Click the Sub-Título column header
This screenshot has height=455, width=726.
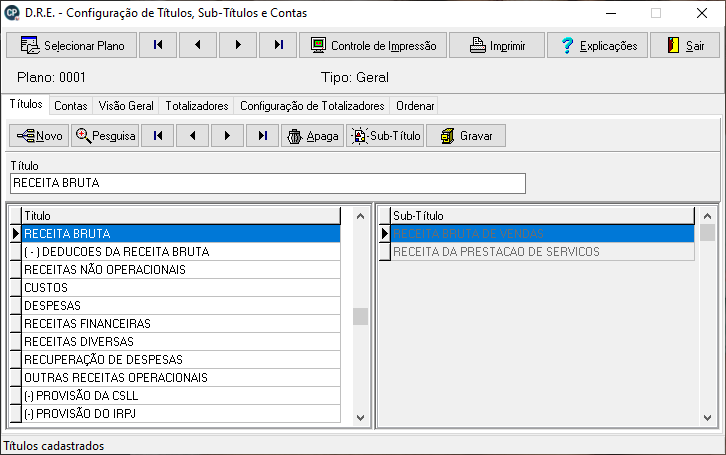tap(542, 216)
